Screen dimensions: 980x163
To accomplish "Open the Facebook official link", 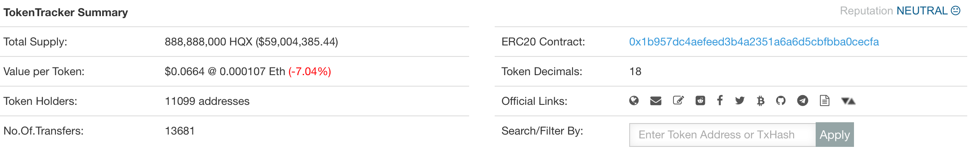I will (x=719, y=101).
